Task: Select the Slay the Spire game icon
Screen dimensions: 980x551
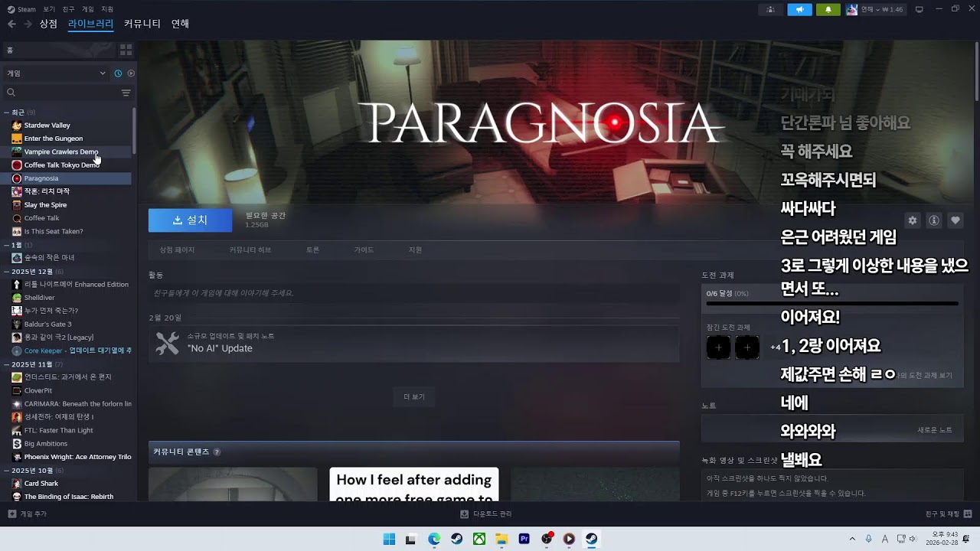Action: pos(17,205)
